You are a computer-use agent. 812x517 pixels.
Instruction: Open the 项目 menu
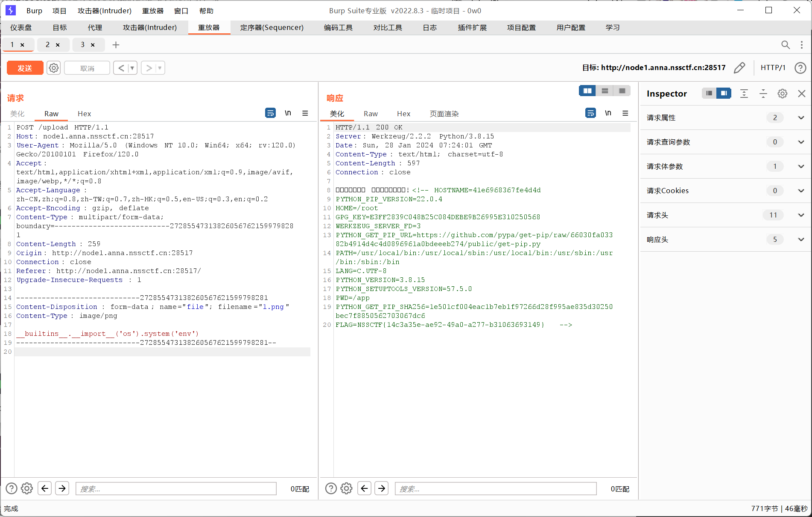tap(59, 11)
